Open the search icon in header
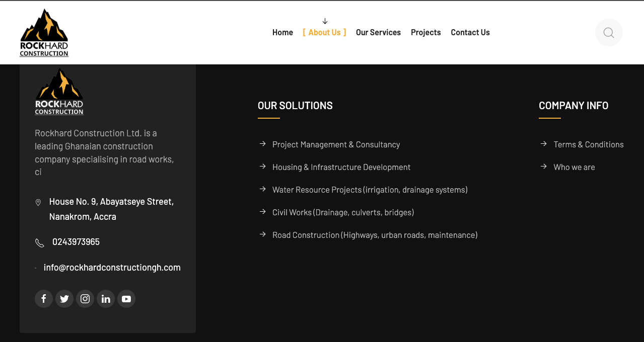The height and width of the screenshot is (342, 644). pos(609,33)
